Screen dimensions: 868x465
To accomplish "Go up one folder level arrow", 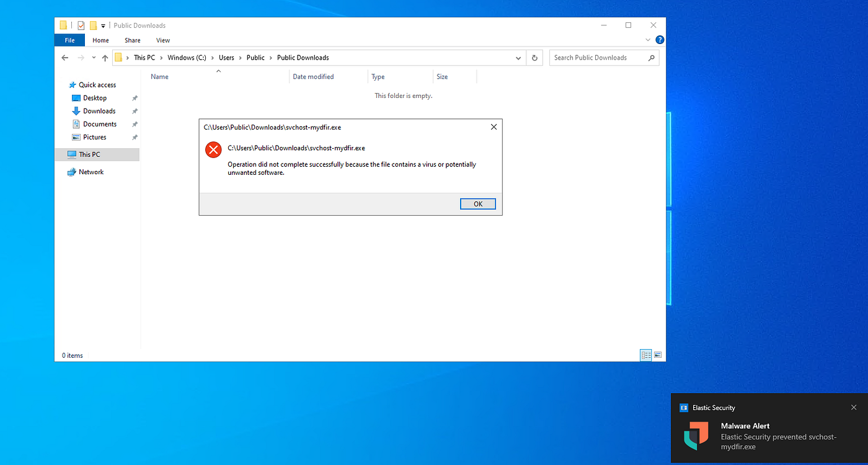I will pos(104,58).
